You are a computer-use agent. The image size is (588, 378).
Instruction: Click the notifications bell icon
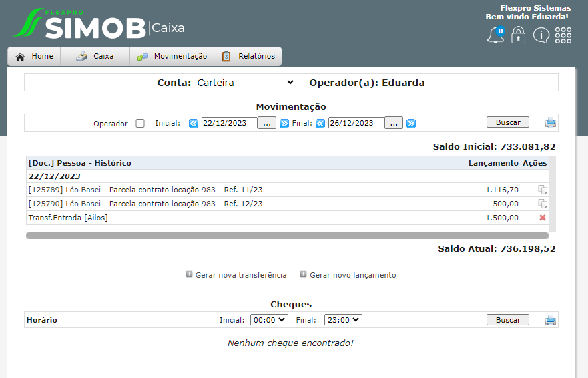[495, 35]
